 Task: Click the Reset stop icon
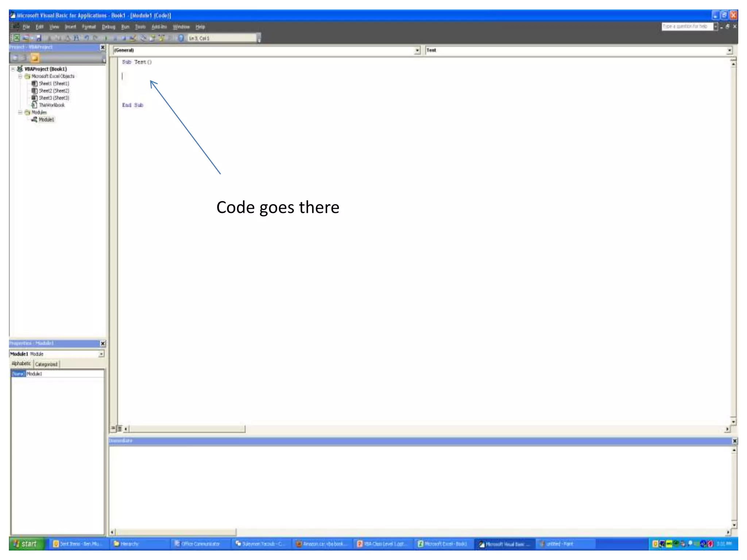[x=123, y=38]
